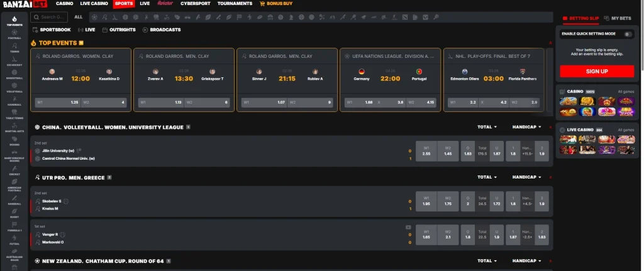Select Futsal in the left sidebar
The width and height of the screenshot is (644, 271).
[14, 240]
